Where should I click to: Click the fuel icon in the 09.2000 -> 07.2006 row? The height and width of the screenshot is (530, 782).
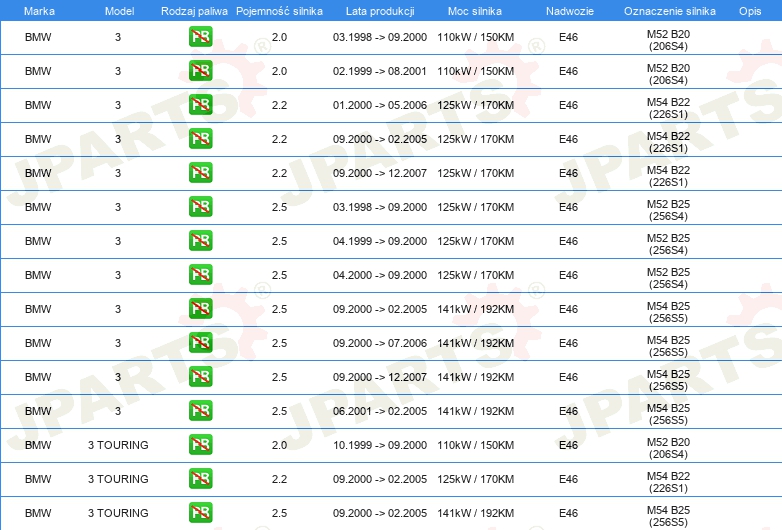point(200,343)
